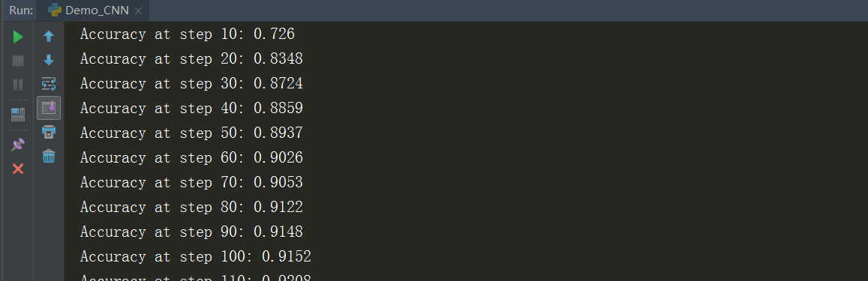Click the output line for step 60
Image resolution: width=868 pixels, height=281 pixels.
(x=191, y=158)
